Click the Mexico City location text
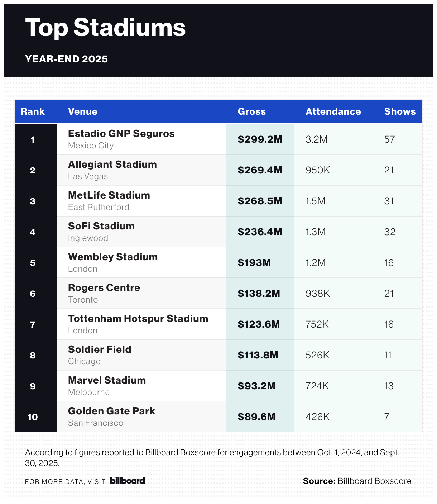 (91, 146)
